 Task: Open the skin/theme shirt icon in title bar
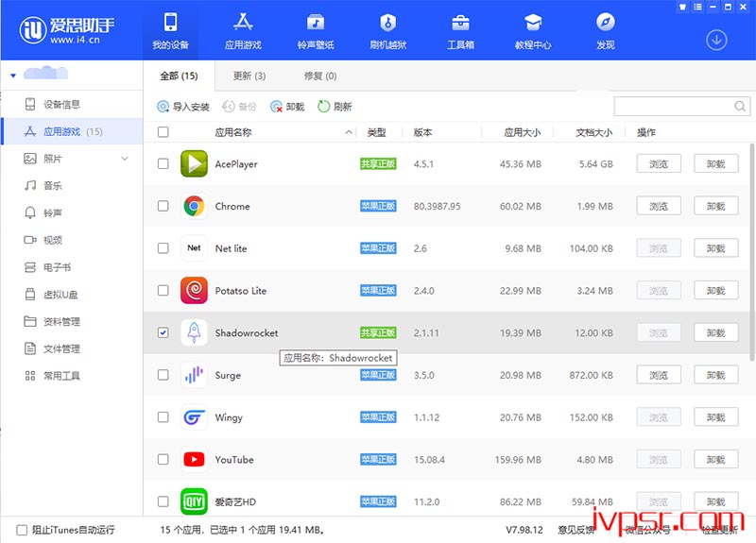(682, 7)
